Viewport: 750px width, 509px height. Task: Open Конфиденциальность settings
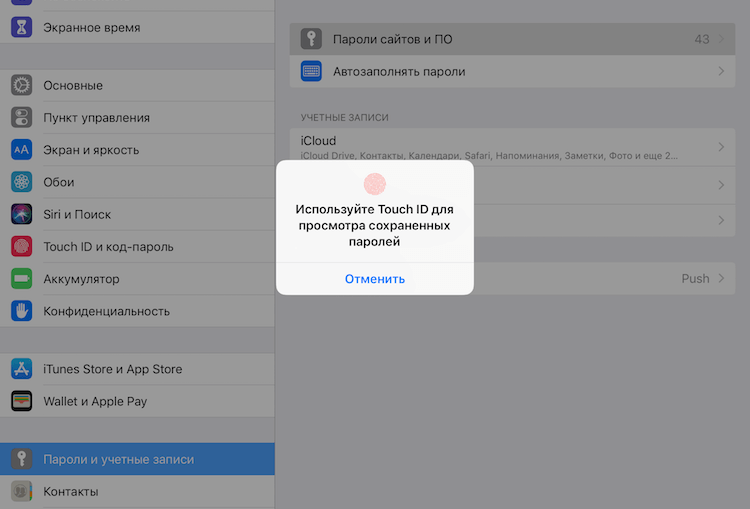(x=137, y=311)
